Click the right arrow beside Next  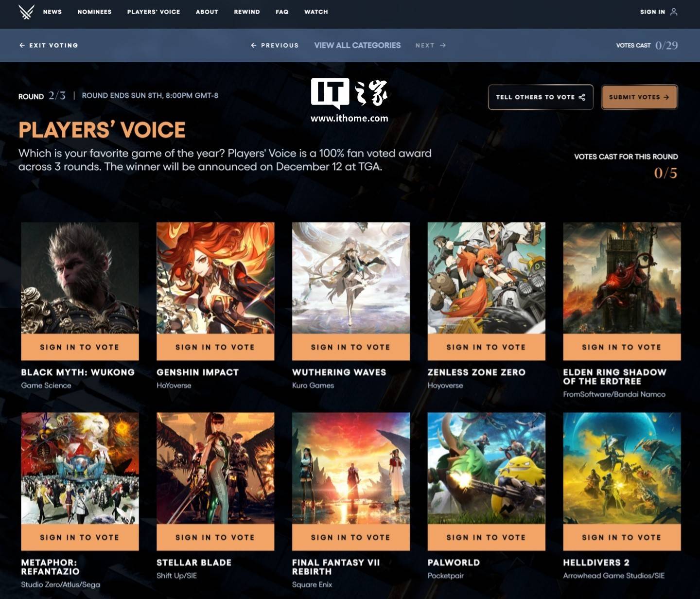[443, 45]
